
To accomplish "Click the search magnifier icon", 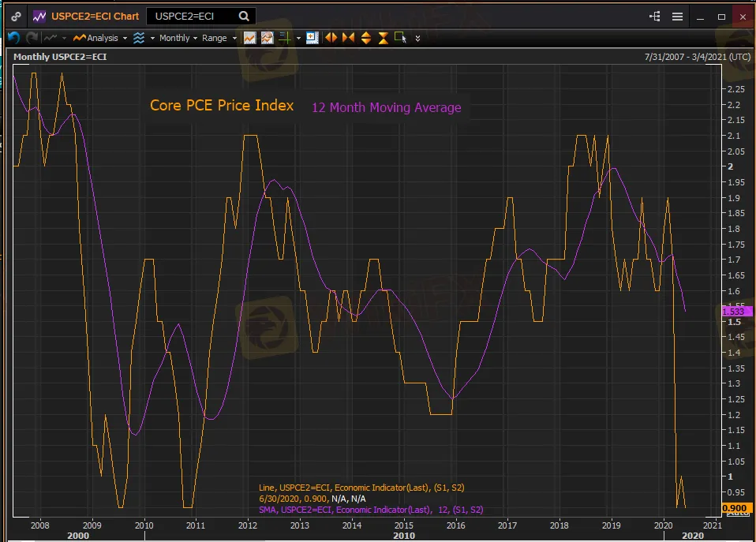I will tap(244, 16).
